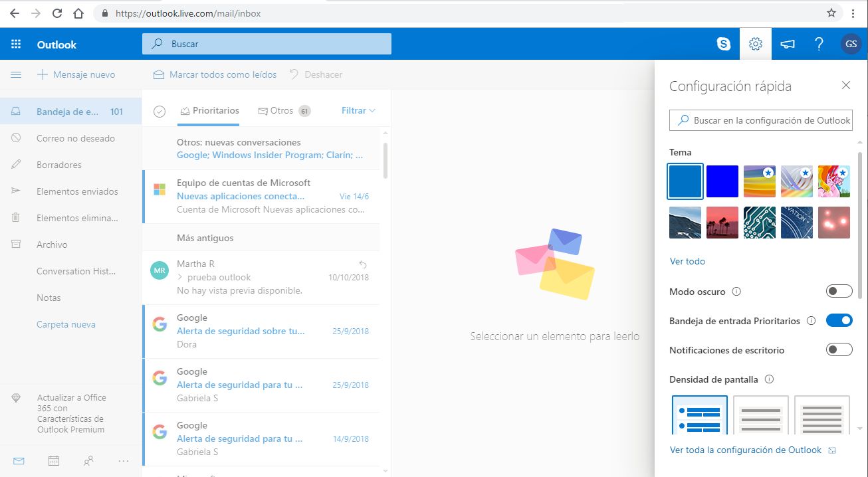Select the default blue theme swatch
Viewport: 868px width, 477px height.
click(685, 181)
